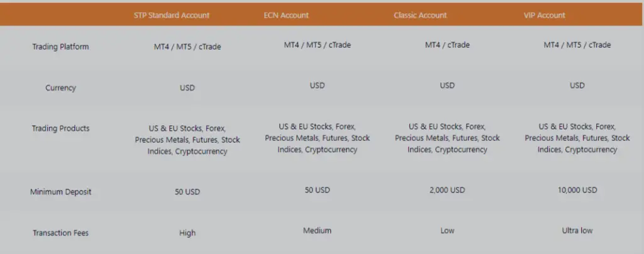
Task: Click the Transaction Fees row label
Action: tap(60, 233)
